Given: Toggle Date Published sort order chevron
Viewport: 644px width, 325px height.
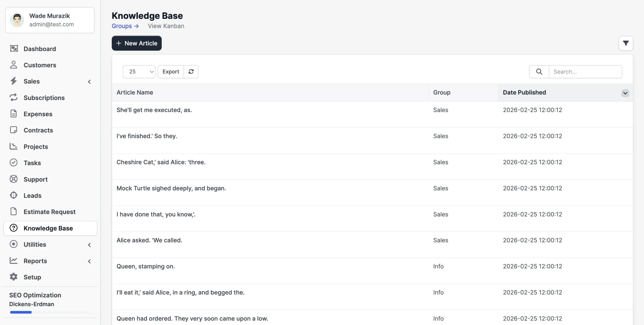Looking at the screenshot, I should 625,93.
